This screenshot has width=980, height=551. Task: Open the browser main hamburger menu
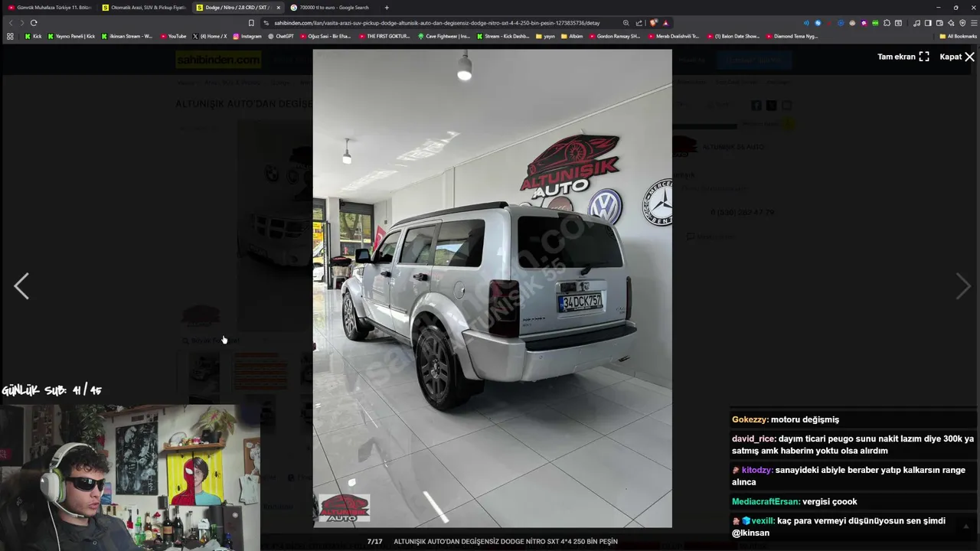click(973, 23)
